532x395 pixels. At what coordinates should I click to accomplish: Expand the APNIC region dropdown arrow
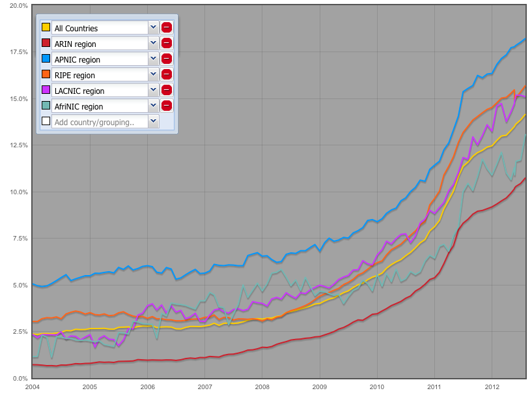tap(153, 59)
